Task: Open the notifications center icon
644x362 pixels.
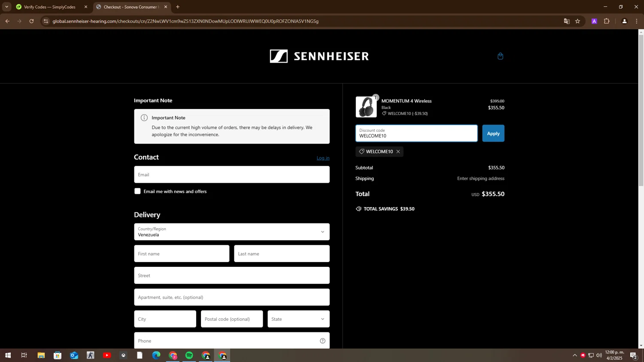Action: click(633, 355)
